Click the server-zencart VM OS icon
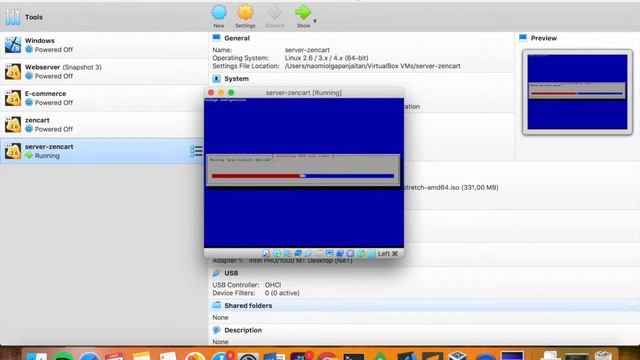640x360 pixels. (13, 151)
